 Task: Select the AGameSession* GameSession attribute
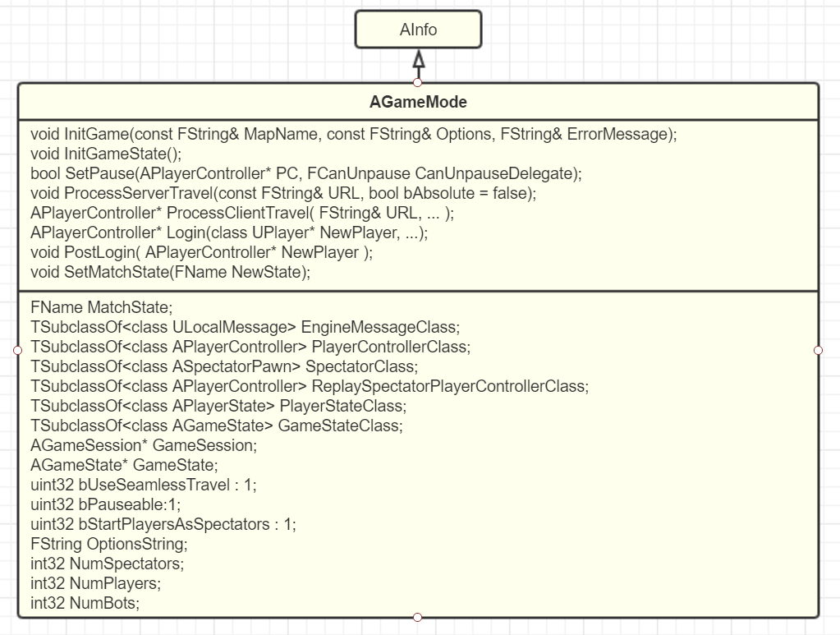tap(144, 445)
